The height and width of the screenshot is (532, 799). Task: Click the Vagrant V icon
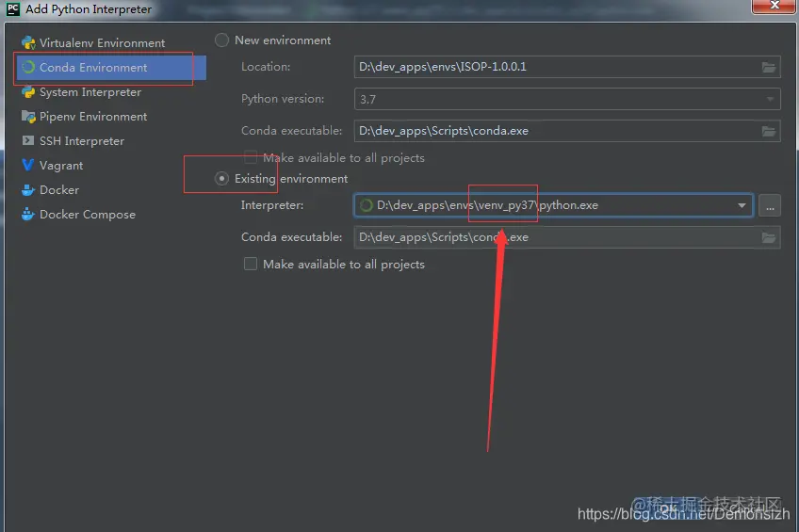(x=28, y=165)
